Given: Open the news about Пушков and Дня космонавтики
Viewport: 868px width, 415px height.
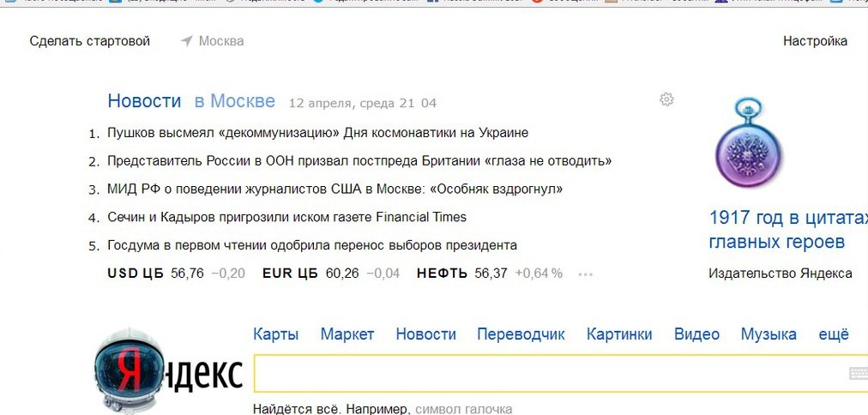Looking at the screenshot, I should point(317,133).
